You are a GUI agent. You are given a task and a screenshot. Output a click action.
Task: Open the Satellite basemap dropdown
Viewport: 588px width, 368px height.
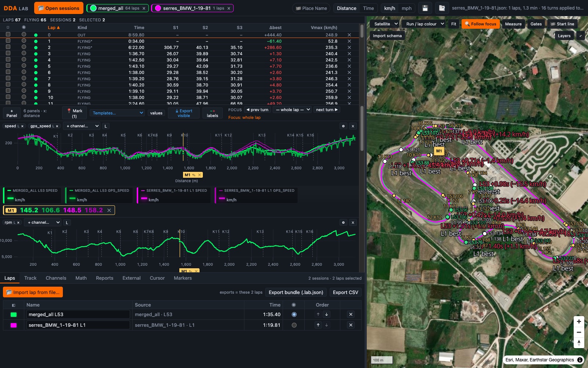tap(386, 24)
